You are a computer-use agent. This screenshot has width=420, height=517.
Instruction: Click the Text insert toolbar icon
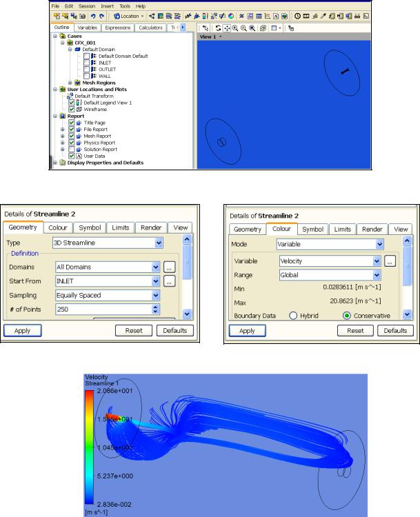click(275, 16)
